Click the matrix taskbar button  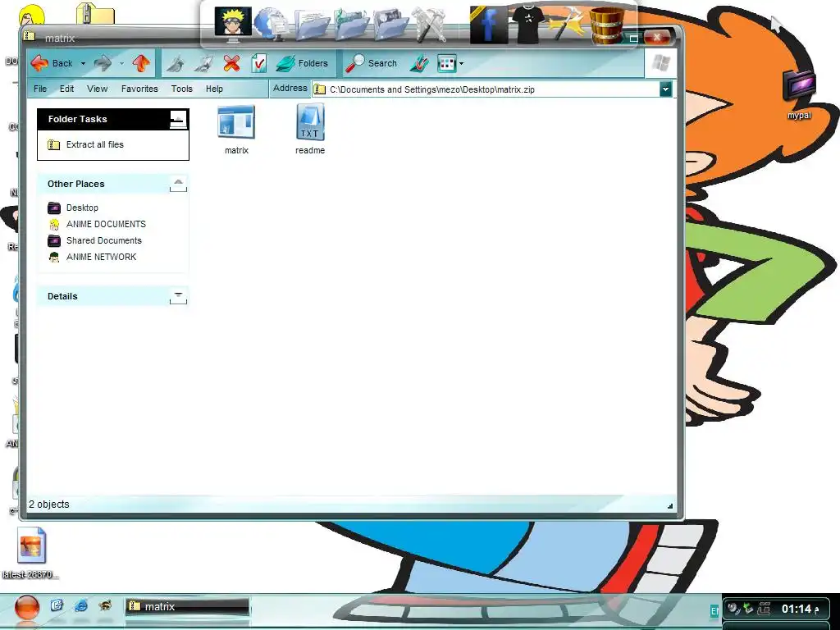188,606
